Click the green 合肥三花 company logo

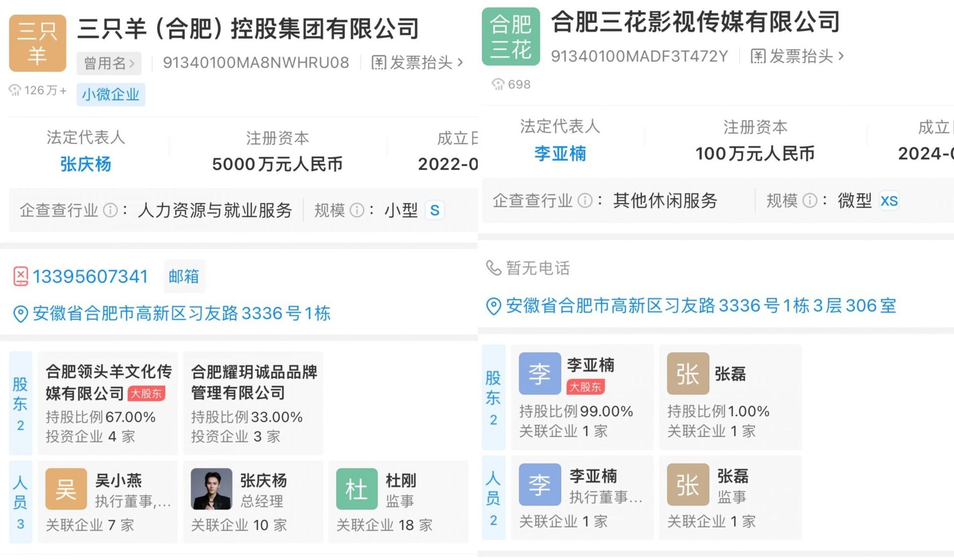tap(511, 36)
